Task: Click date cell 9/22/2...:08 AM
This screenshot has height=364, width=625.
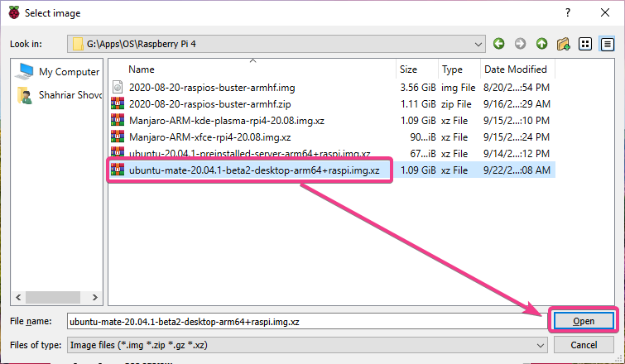Action: pyautogui.click(x=517, y=170)
